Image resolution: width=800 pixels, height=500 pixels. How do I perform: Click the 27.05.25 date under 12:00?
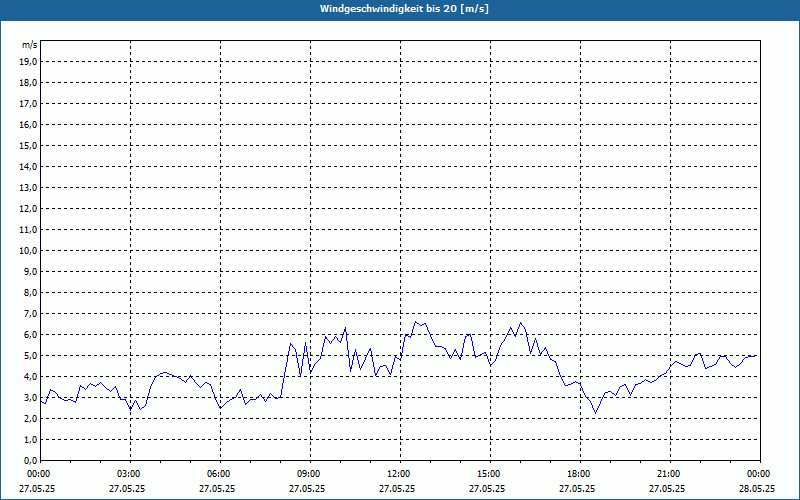coord(397,488)
